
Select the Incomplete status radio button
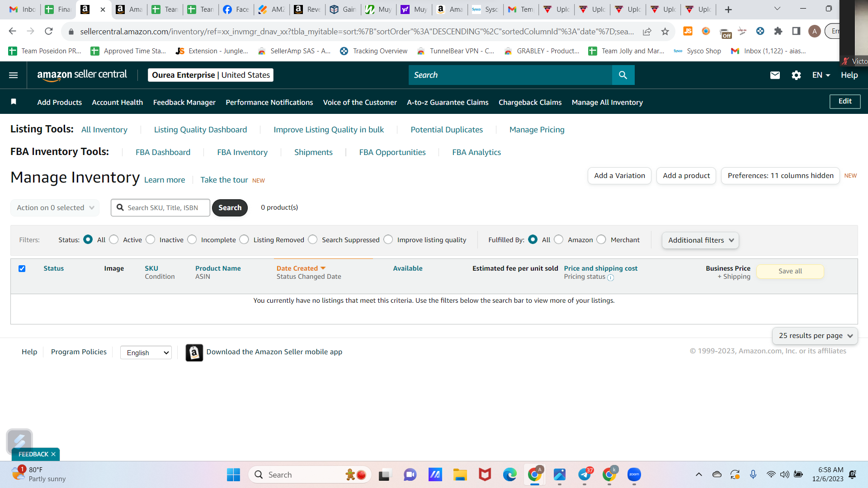coord(192,239)
